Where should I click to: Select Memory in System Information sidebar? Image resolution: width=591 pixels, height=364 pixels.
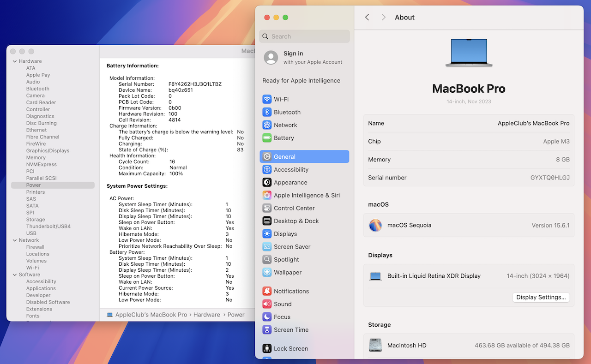pyautogui.click(x=36, y=157)
